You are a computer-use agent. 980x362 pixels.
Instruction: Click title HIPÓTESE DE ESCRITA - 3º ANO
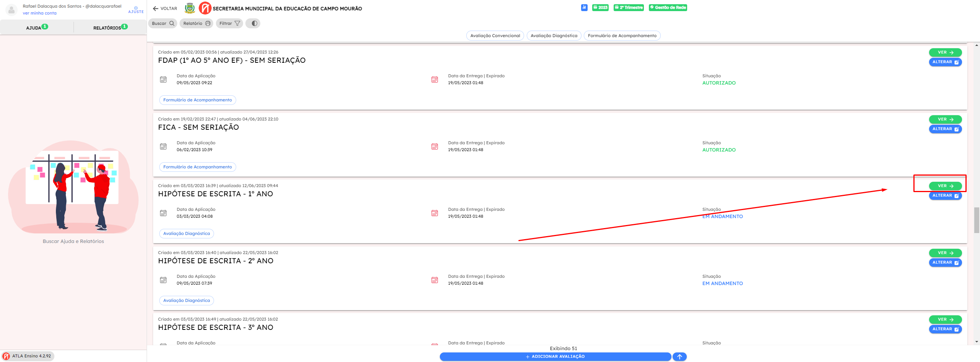216,328
